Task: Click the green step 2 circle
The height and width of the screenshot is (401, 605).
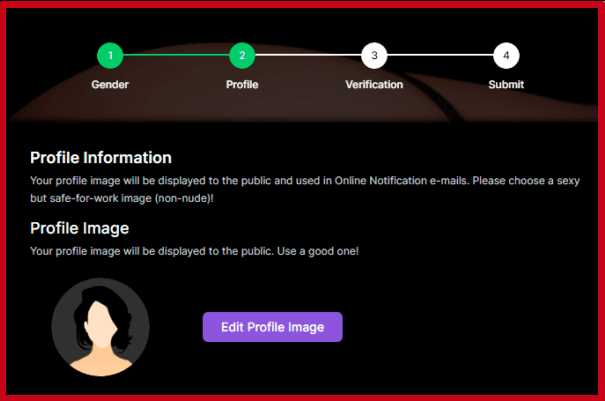Action: tap(242, 56)
